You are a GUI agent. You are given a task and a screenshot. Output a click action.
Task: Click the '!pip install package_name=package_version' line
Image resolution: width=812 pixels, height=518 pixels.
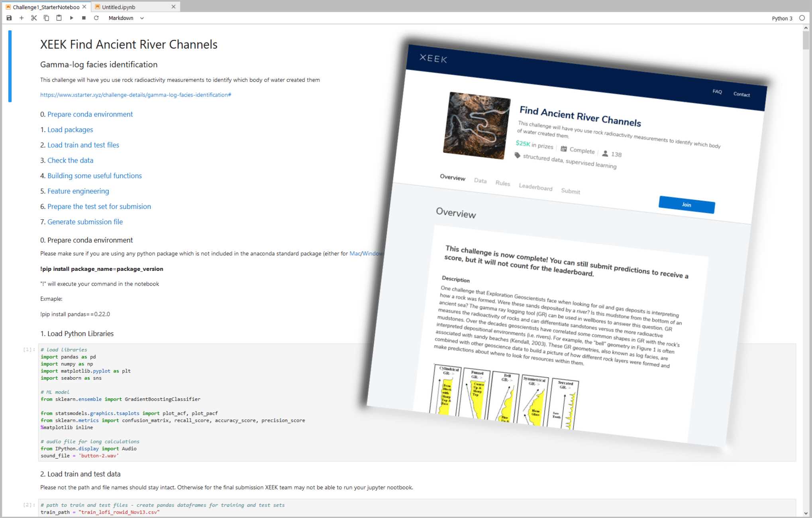pyautogui.click(x=102, y=269)
